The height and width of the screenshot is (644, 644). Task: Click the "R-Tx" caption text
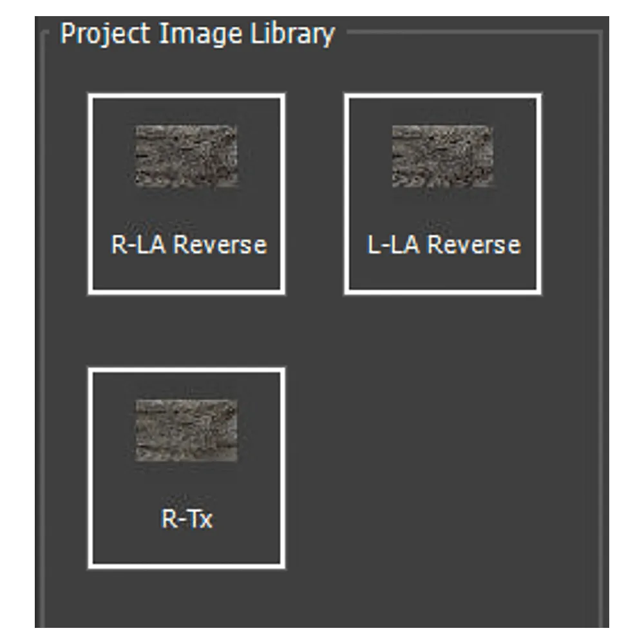pyautogui.click(x=186, y=518)
